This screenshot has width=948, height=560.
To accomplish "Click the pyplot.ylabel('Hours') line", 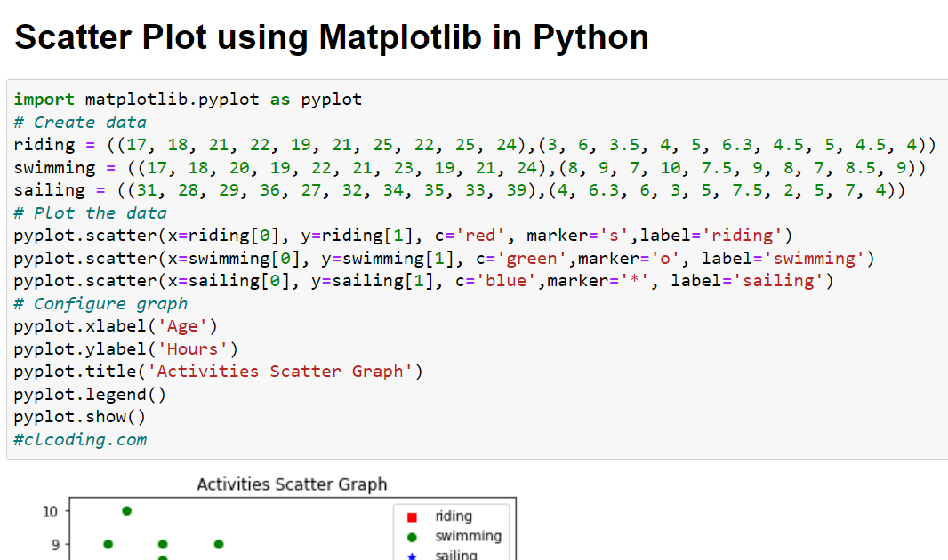I will click(x=125, y=349).
